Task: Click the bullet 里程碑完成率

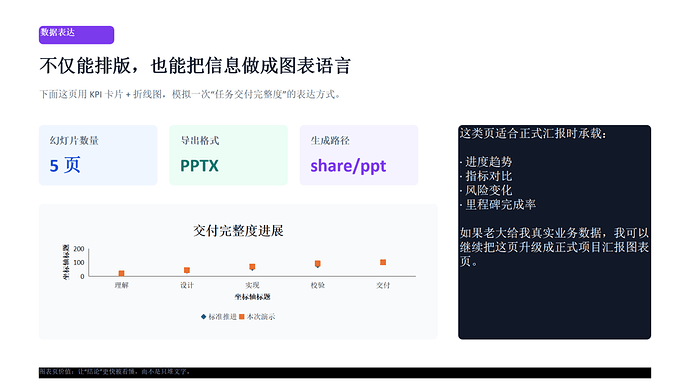Action: [498, 205]
